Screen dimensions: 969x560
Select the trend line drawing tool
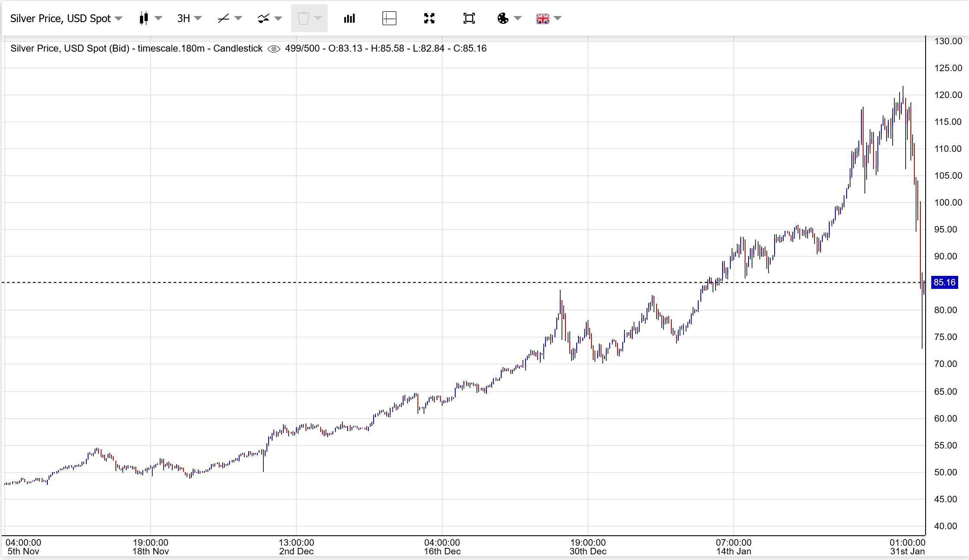coord(223,19)
